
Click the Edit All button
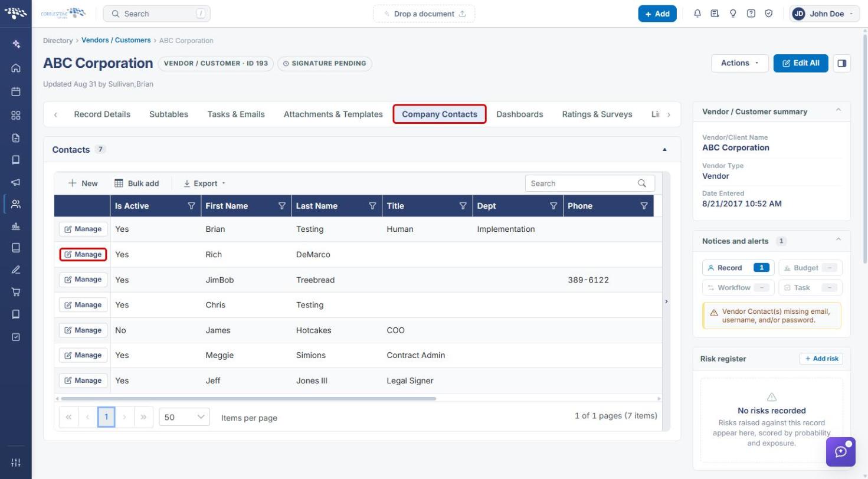[801, 63]
